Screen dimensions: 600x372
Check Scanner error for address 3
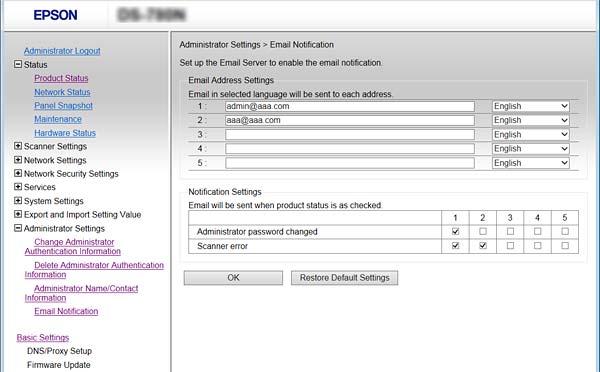click(x=510, y=246)
